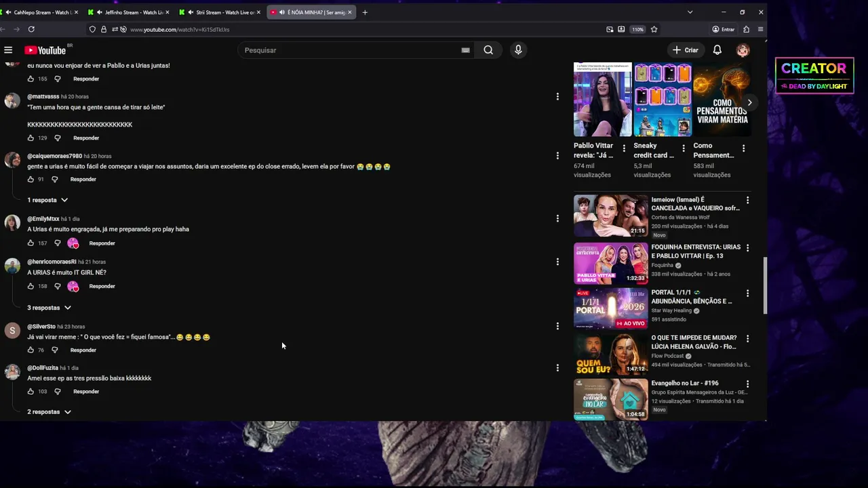The height and width of the screenshot is (488, 868).
Task: Expand 1 resposta under @caiquemoraes7980 comment
Action: (47, 200)
